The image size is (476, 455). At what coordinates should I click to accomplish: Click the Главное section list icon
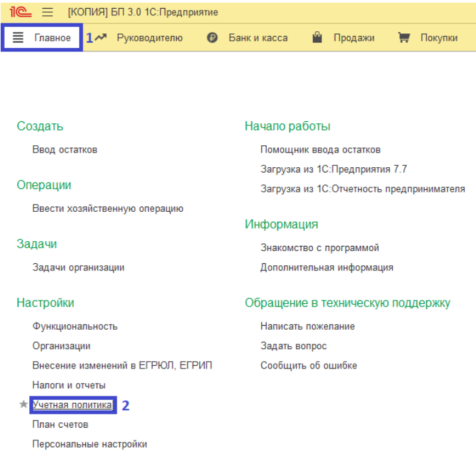pyautogui.click(x=18, y=38)
